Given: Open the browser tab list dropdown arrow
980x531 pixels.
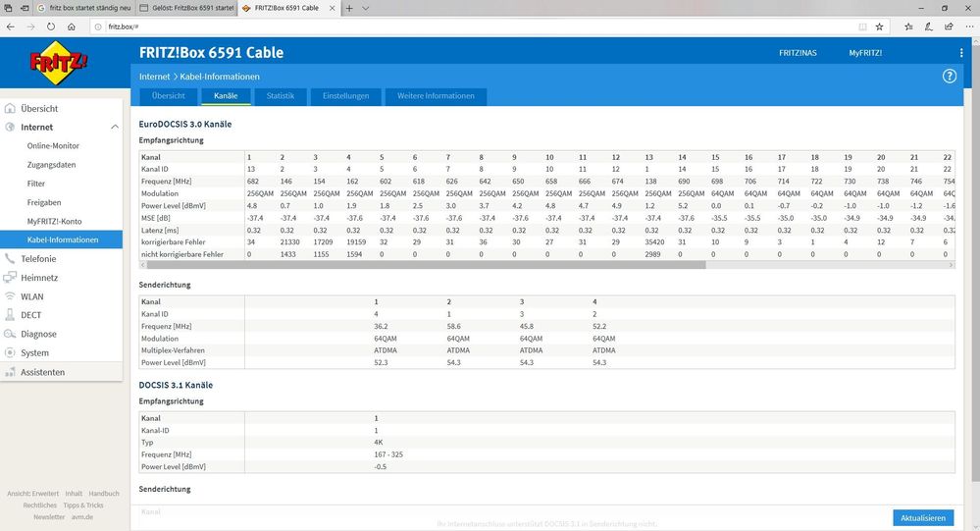Looking at the screenshot, I should click(x=366, y=8).
